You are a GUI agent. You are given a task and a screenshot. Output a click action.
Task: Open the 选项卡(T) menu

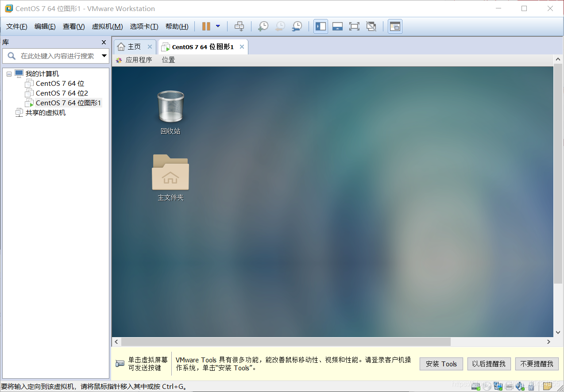click(x=144, y=27)
